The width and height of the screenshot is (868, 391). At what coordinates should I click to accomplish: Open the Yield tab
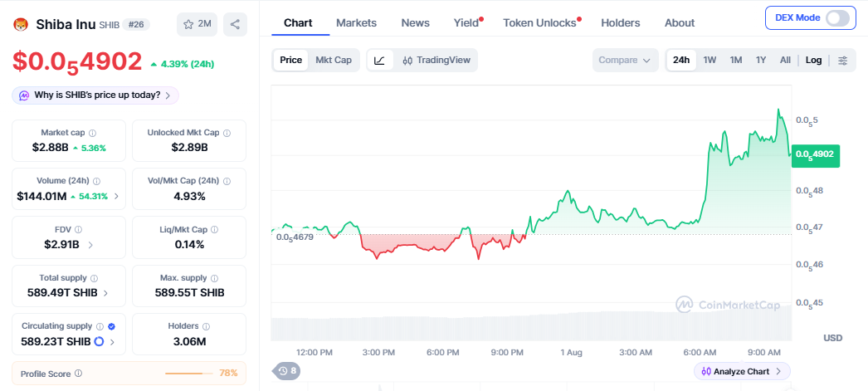[x=466, y=22]
